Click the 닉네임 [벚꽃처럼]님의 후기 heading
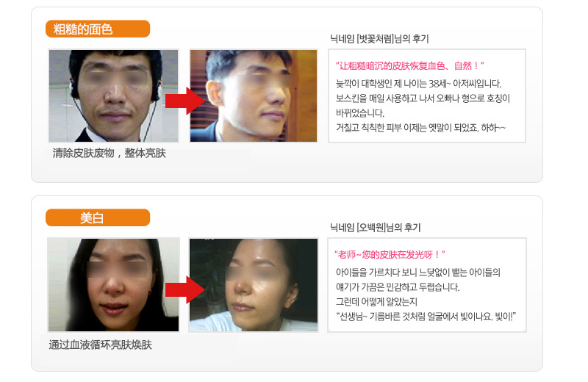This screenshot has width=588, height=382. tap(379, 39)
